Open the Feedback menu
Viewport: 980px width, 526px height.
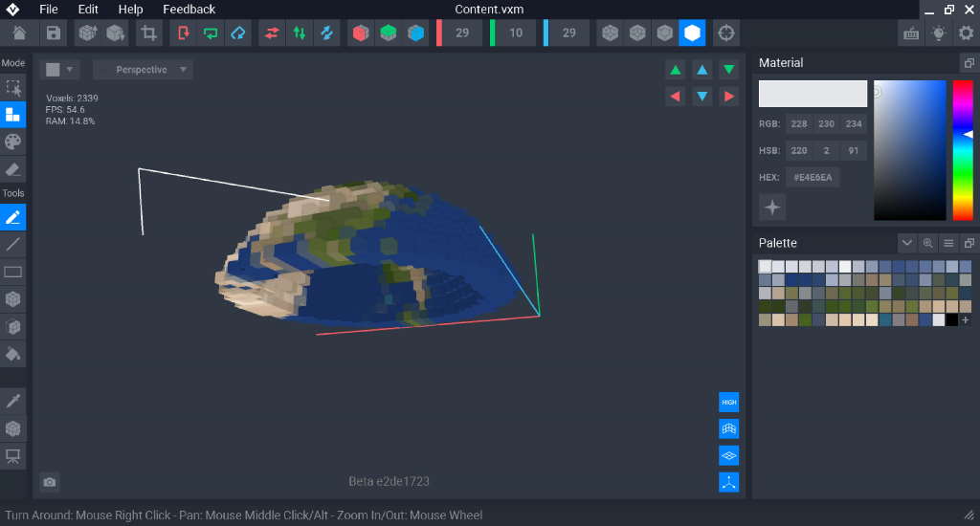tap(189, 10)
